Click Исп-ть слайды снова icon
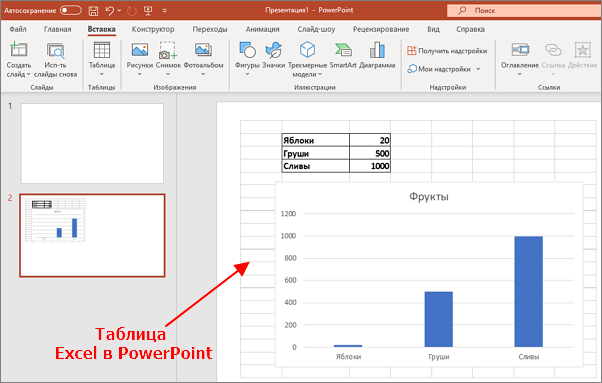This screenshot has width=602, height=383. 56,51
